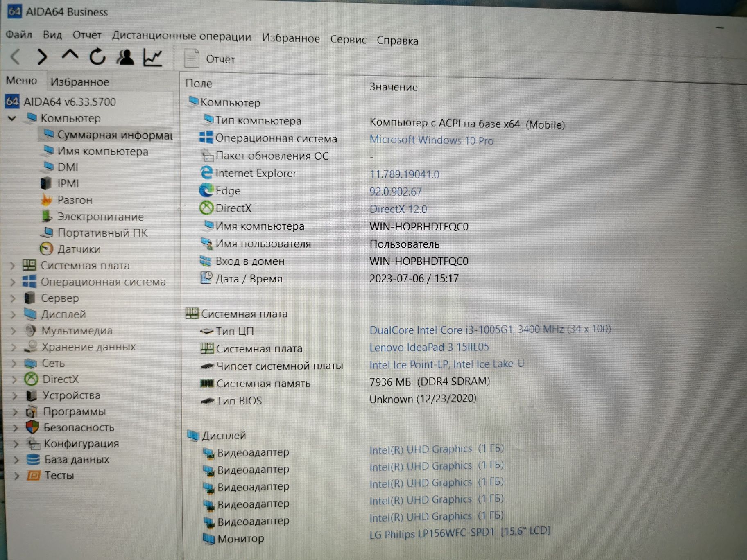Click the Отчёт report button
This screenshot has height=560, width=747.
210,59
